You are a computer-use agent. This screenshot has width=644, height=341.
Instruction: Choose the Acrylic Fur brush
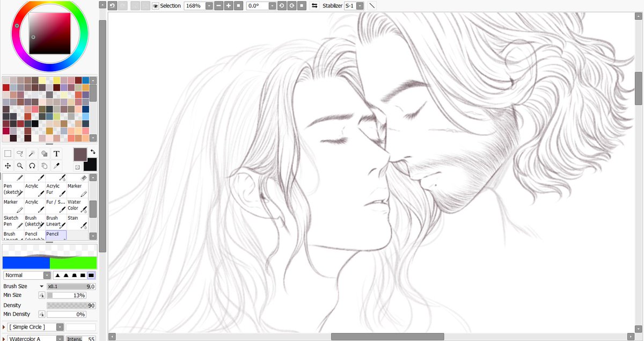point(55,189)
